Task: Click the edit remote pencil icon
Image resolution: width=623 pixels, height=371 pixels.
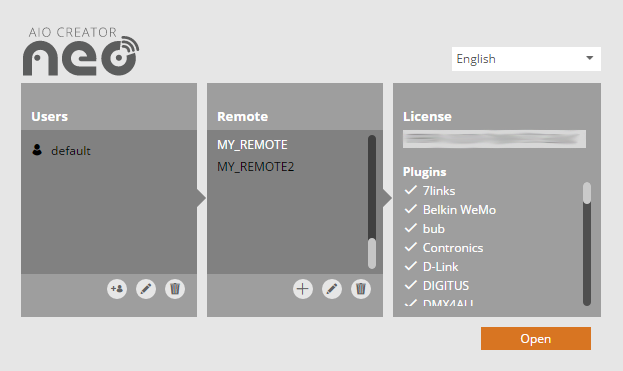Action: coord(332,289)
